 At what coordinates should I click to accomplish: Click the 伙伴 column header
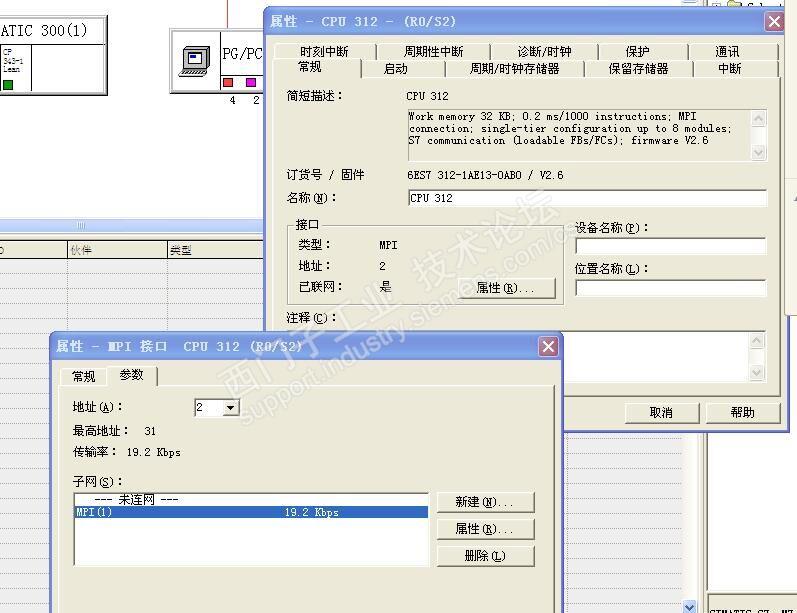coord(117,250)
